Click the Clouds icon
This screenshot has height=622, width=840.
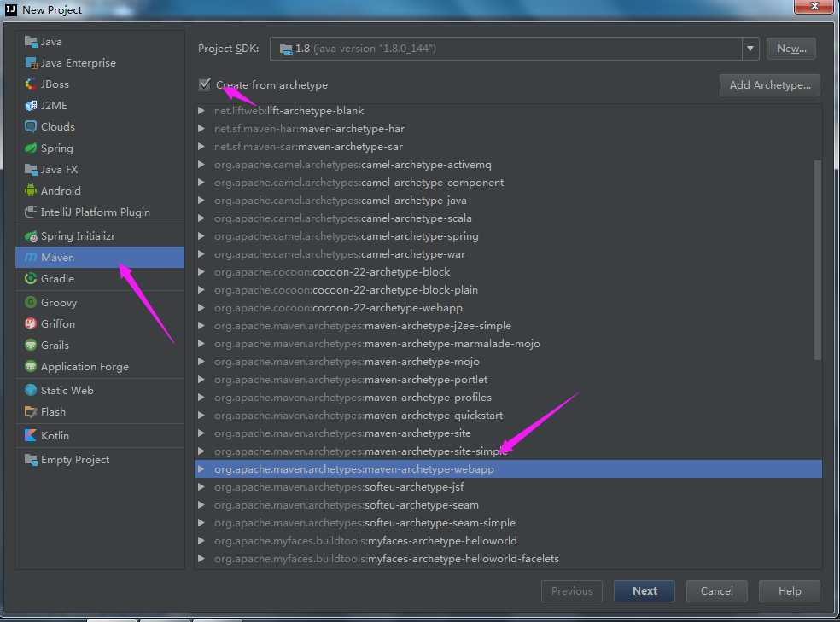coord(31,127)
